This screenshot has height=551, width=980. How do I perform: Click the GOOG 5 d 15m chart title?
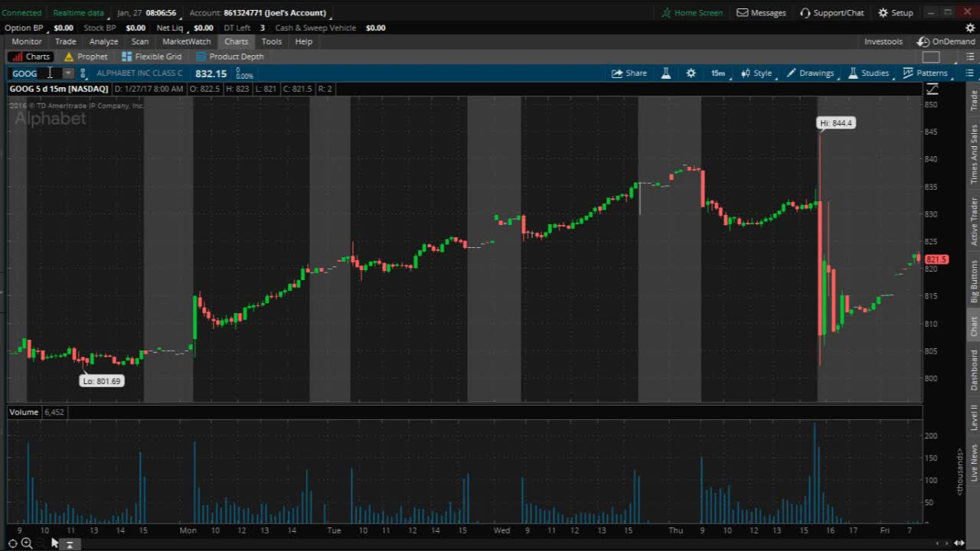pyautogui.click(x=58, y=89)
